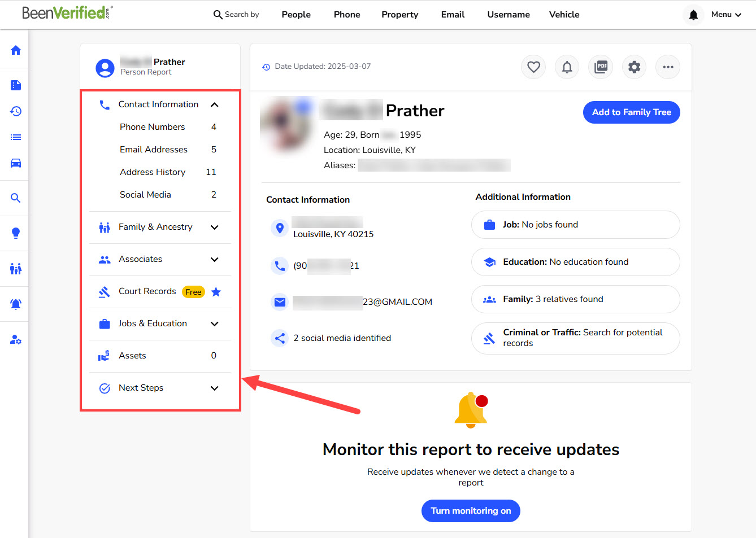Expand the Family & Ancestry section
756x538 pixels.
click(x=215, y=228)
